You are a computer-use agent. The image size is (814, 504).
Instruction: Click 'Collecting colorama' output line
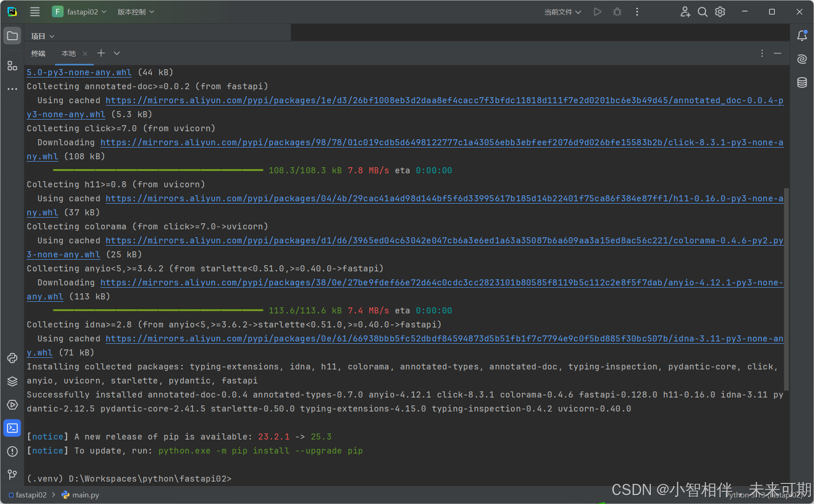click(147, 227)
